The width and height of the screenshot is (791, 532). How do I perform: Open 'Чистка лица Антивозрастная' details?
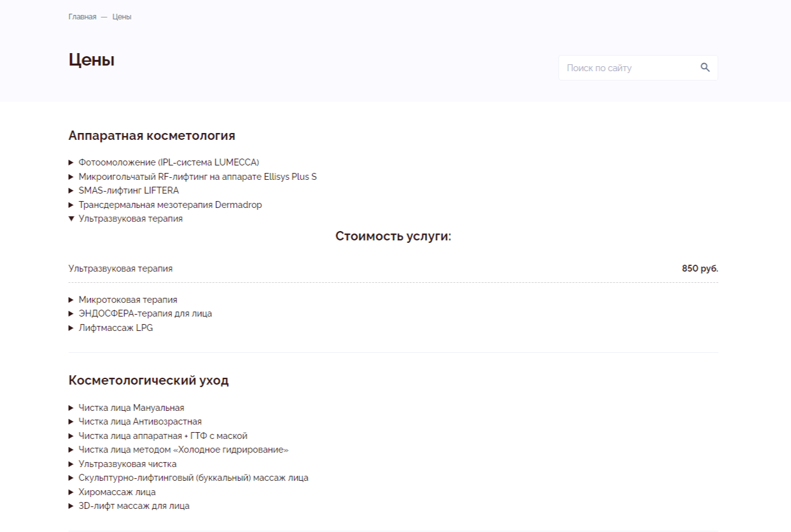pyautogui.click(x=140, y=421)
